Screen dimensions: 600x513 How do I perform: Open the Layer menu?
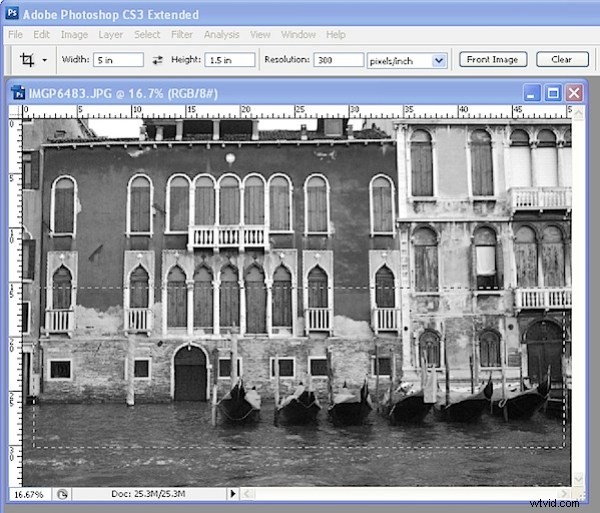pyautogui.click(x=110, y=34)
